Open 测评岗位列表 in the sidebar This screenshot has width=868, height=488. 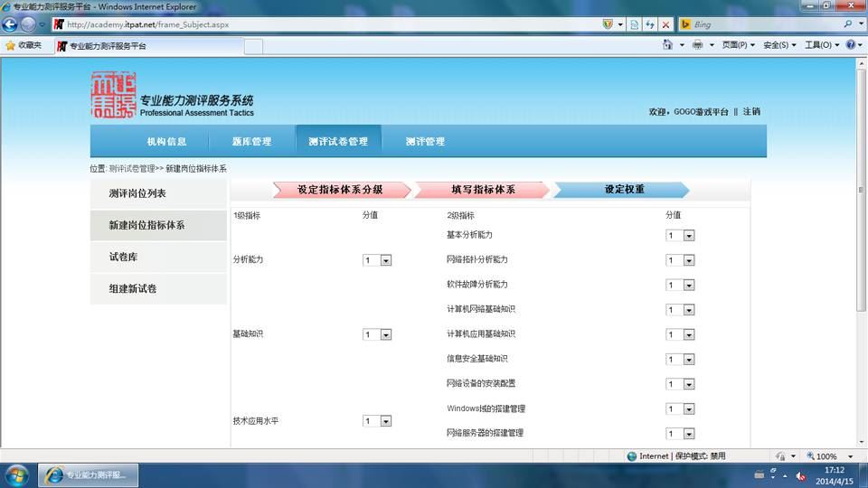(x=158, y=193)
